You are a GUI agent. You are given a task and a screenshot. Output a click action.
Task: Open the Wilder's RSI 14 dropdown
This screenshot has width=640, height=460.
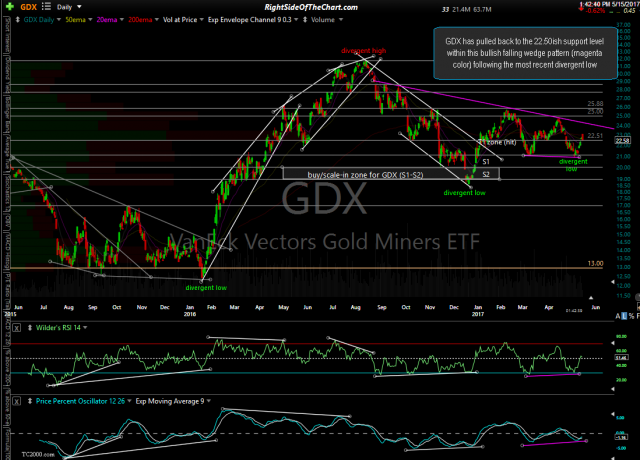tap(85, 328)
